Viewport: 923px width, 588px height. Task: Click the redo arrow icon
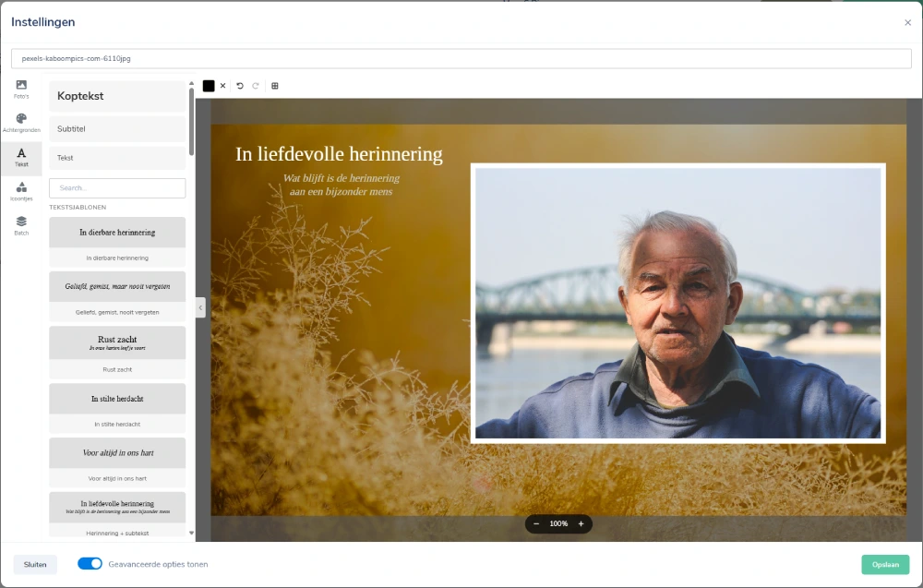click(256, 86)
